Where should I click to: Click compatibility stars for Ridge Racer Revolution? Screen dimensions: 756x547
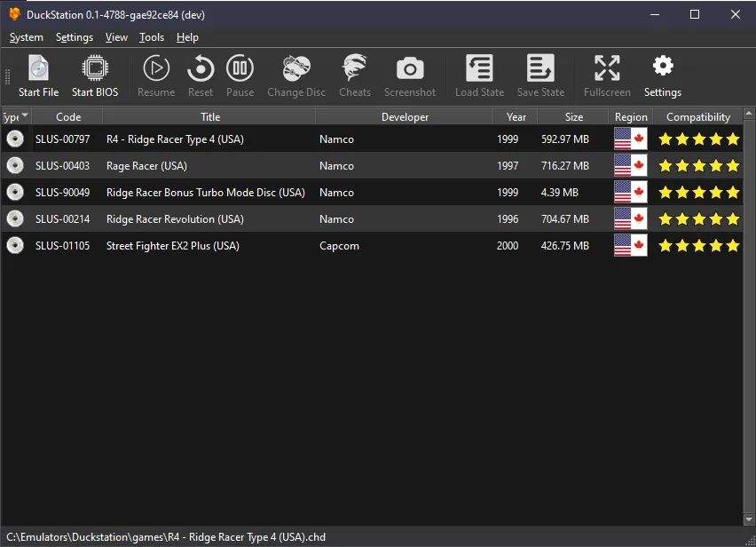coord(698,219)
